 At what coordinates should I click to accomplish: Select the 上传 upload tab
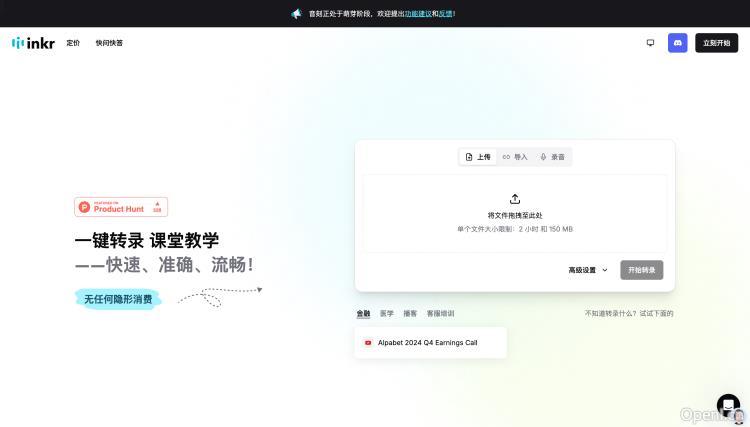[478, 157]
